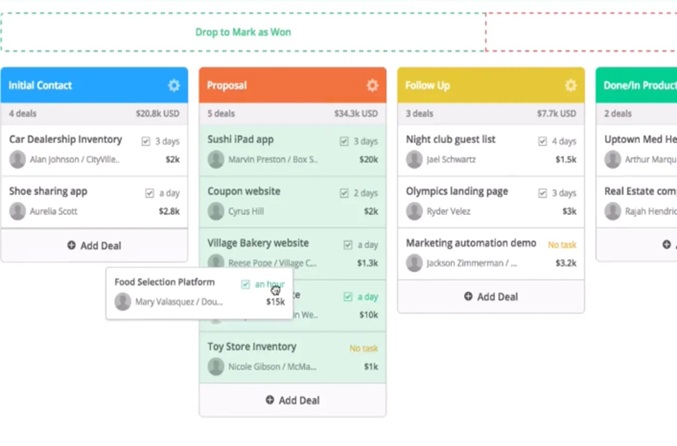This screenshot has height=446, width=677.
Task: Toggle task checkbox on Coupon website deal
Action: pyautogui.click(x=344, y=193)
